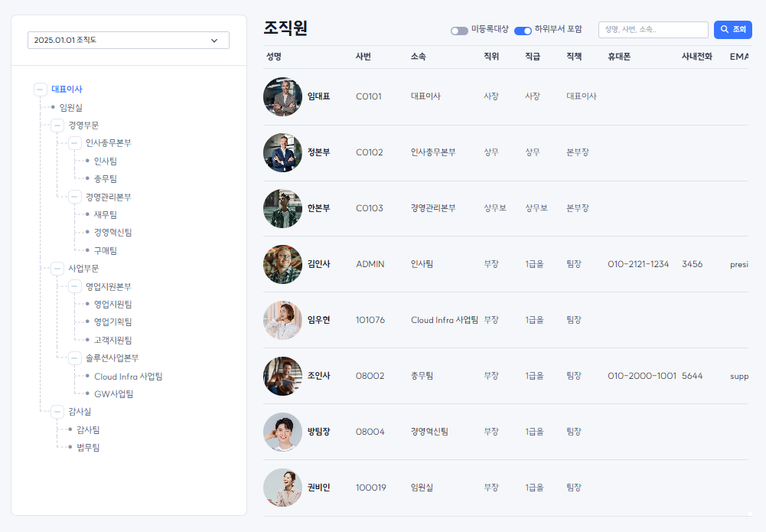Click 임우현's avatar image
Screen dimensions: 766x532
pos(282,320)
